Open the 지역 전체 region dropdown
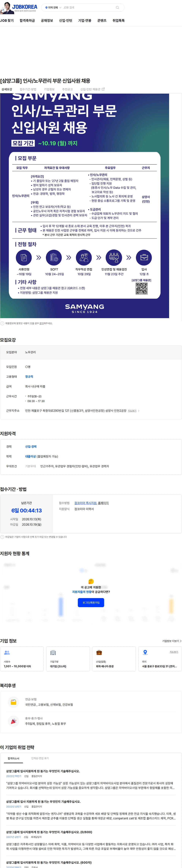182x868 pixels. pyautogui.click(x=53, y=7)
